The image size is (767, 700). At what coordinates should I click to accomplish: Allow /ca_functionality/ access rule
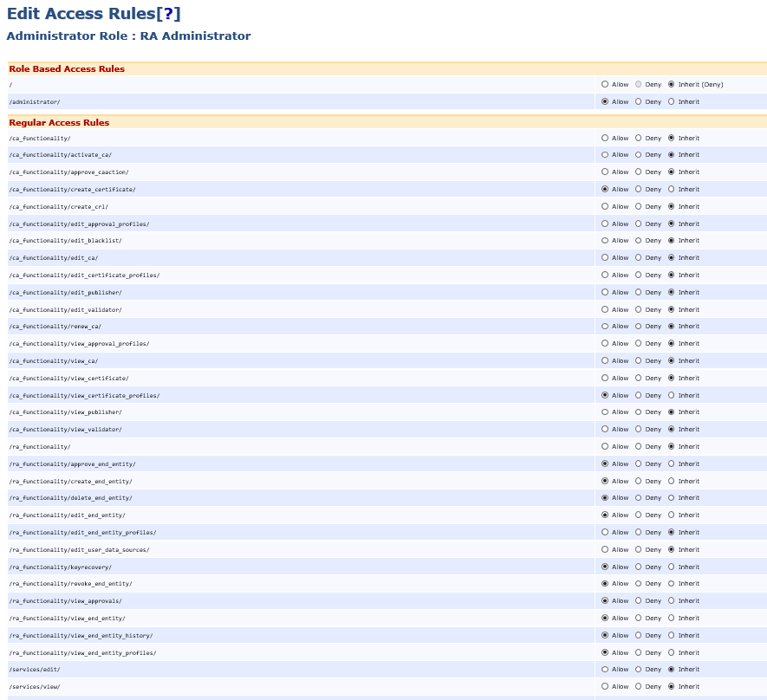pyautogui.click(x=605, y=138)
